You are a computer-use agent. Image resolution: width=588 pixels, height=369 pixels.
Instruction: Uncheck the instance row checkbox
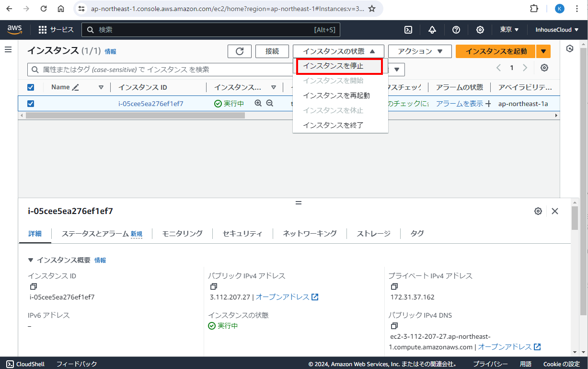click(31, 104)
